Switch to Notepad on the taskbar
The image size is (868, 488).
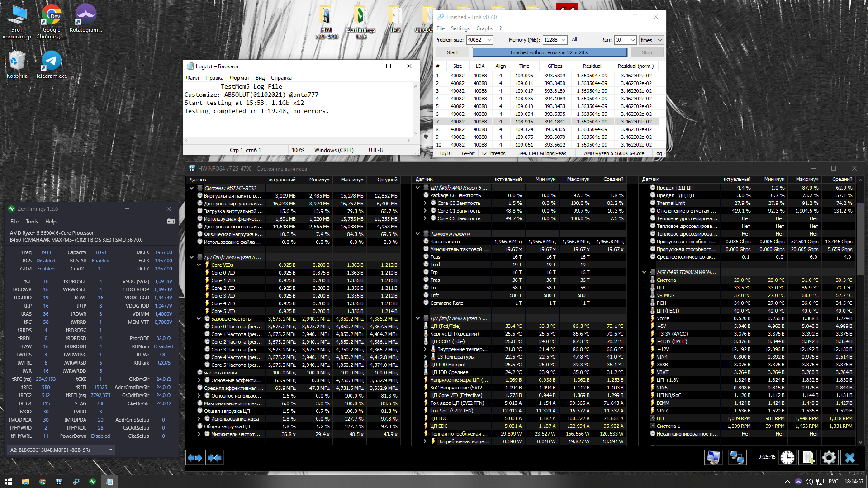tap(109, 482)
